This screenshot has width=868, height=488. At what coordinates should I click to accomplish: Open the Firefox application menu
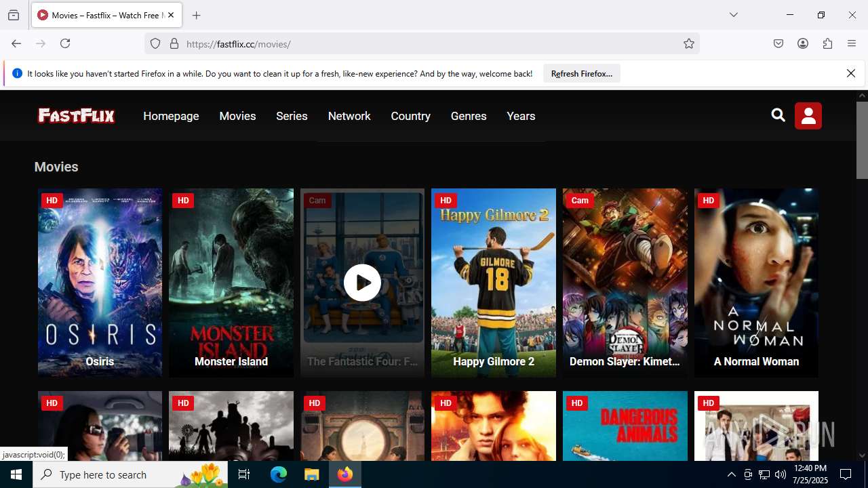click(852, 43)
